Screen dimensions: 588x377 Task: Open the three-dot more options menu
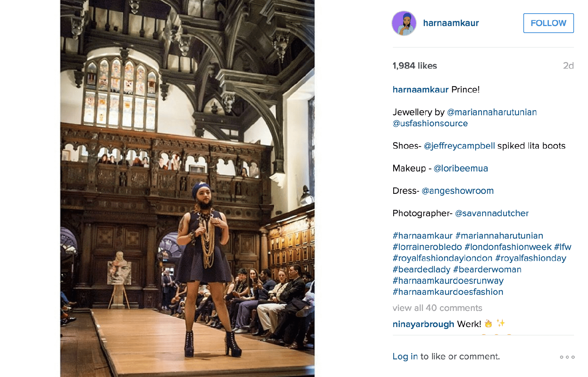(x=567, y=357)
